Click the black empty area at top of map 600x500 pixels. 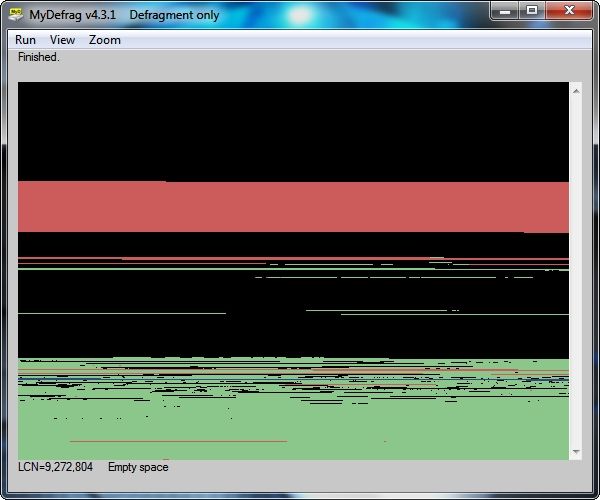point(293,131)
